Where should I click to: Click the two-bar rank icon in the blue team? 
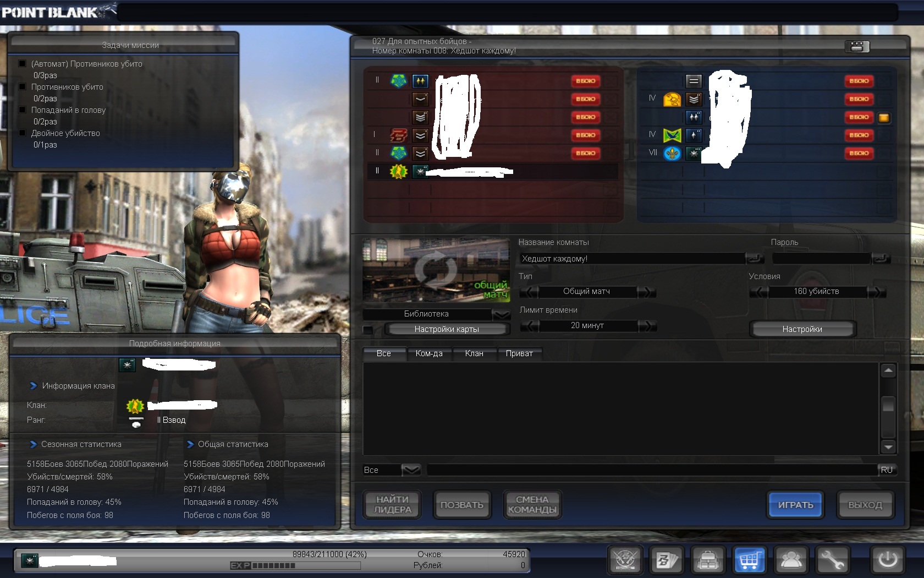pos(694,81)
